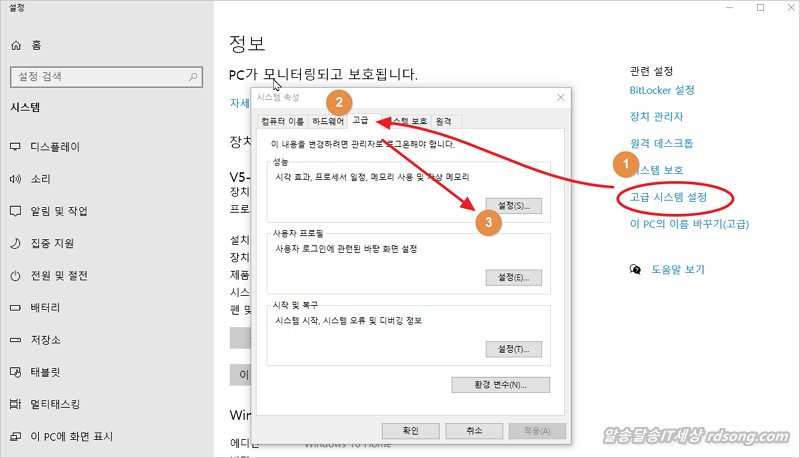Open the Power and sleep icon
The width and height of the screenshot is (800, 458).
pos(16,275)
